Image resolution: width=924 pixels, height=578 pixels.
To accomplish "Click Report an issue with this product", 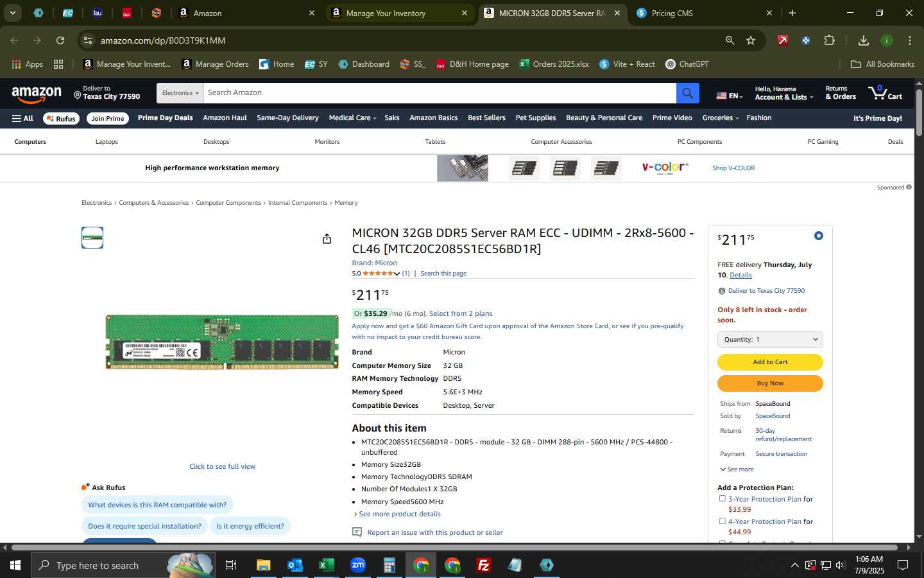I will click(434, 532).
